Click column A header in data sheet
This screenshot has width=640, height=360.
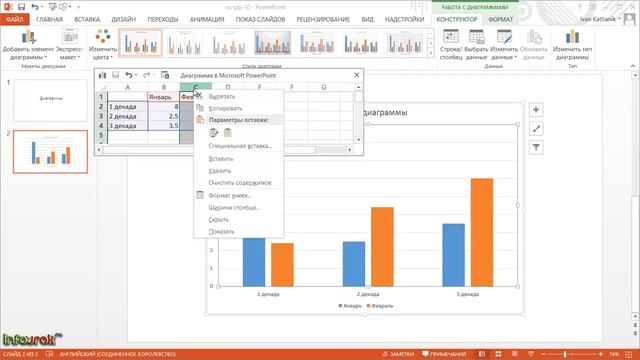pos(127,87)
